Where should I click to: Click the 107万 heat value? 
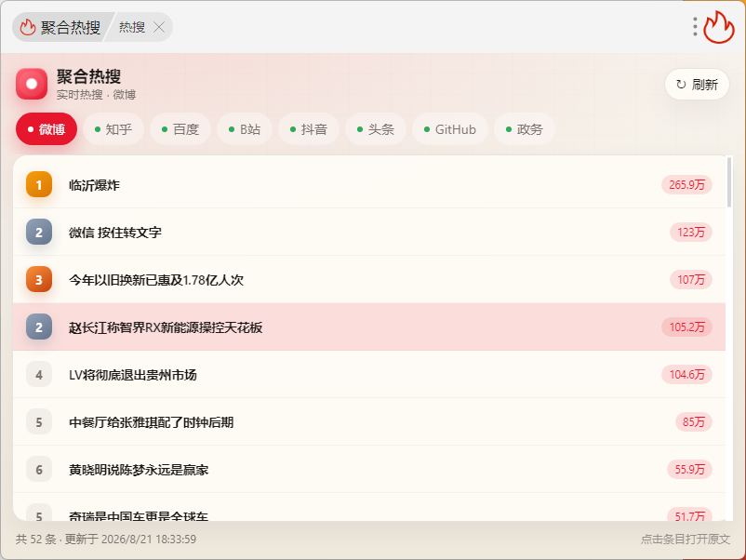(691, 279)
